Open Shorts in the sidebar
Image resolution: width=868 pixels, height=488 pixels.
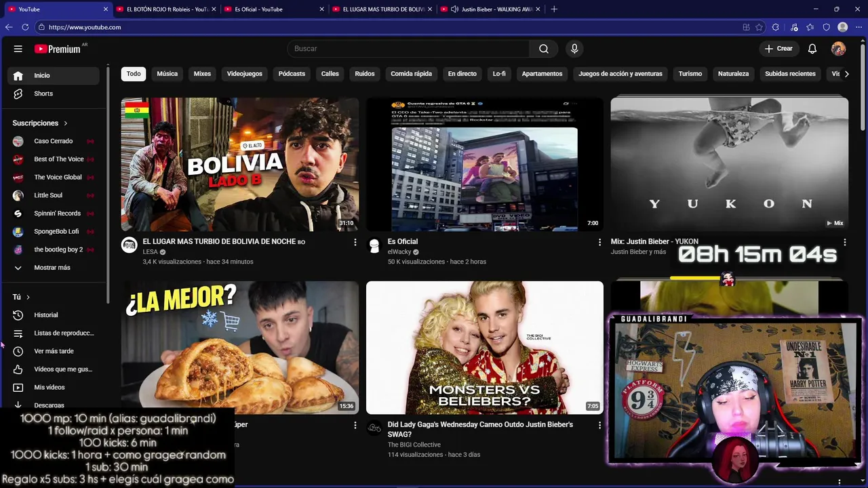tap(54, 94)
